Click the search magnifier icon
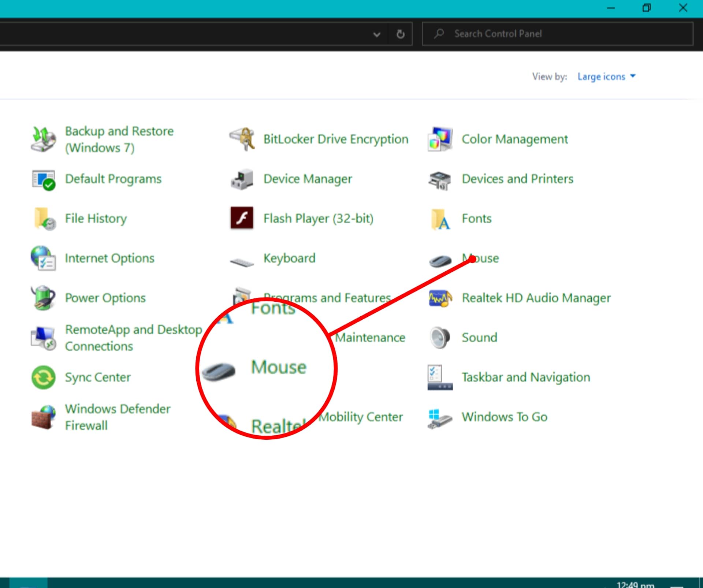 pyautogui.click(x=439, y=34)
